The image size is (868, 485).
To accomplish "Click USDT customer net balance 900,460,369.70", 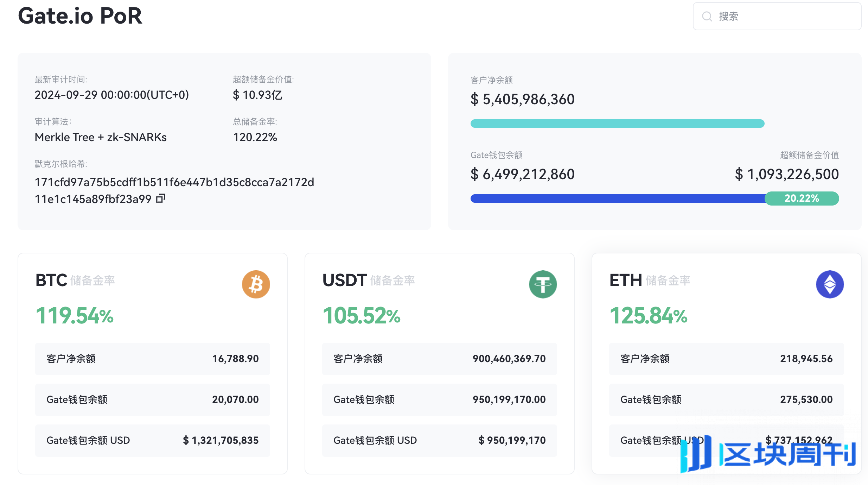I will (509, 359).
